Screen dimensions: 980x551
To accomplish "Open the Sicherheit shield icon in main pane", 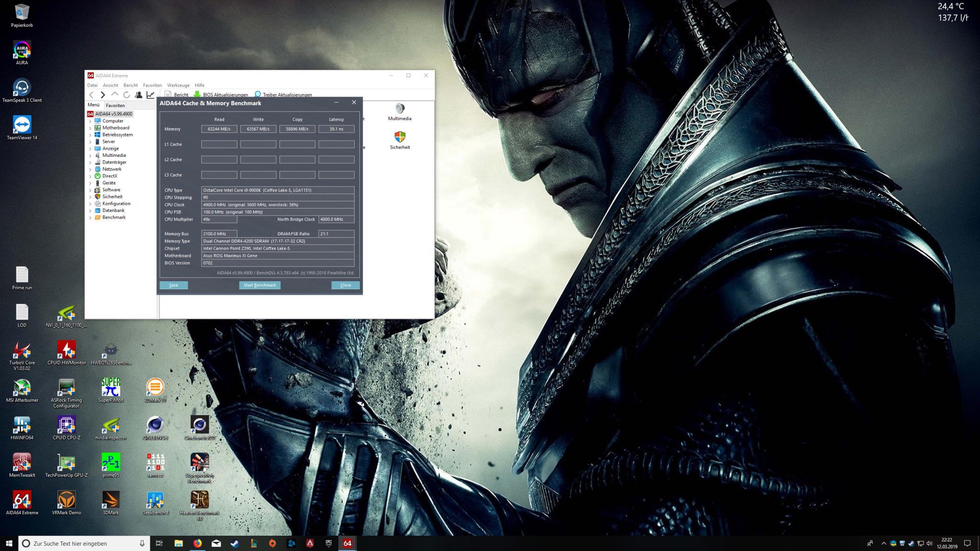I will pos(400,140).
